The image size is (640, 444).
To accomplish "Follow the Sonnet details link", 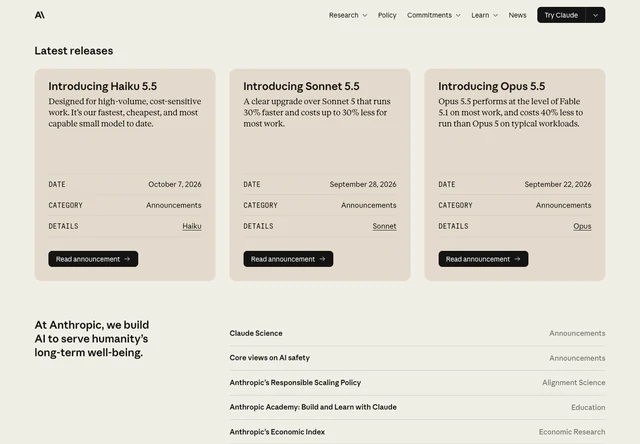I will pyautogui.click(x=384, y=226).
